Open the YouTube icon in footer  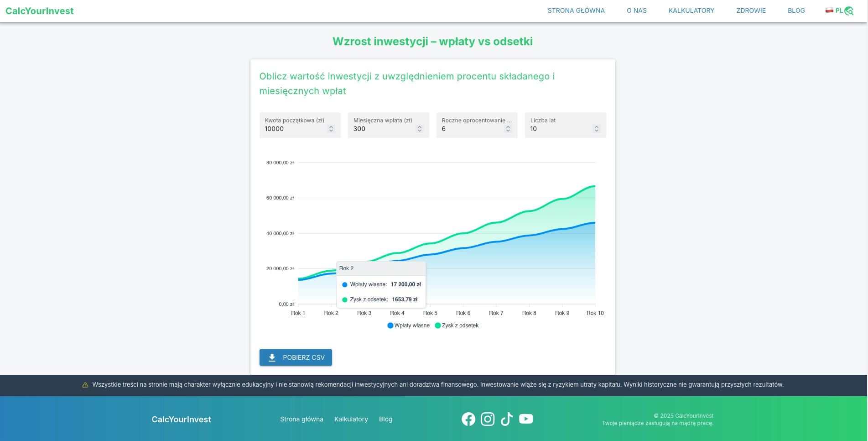[526, 419]
